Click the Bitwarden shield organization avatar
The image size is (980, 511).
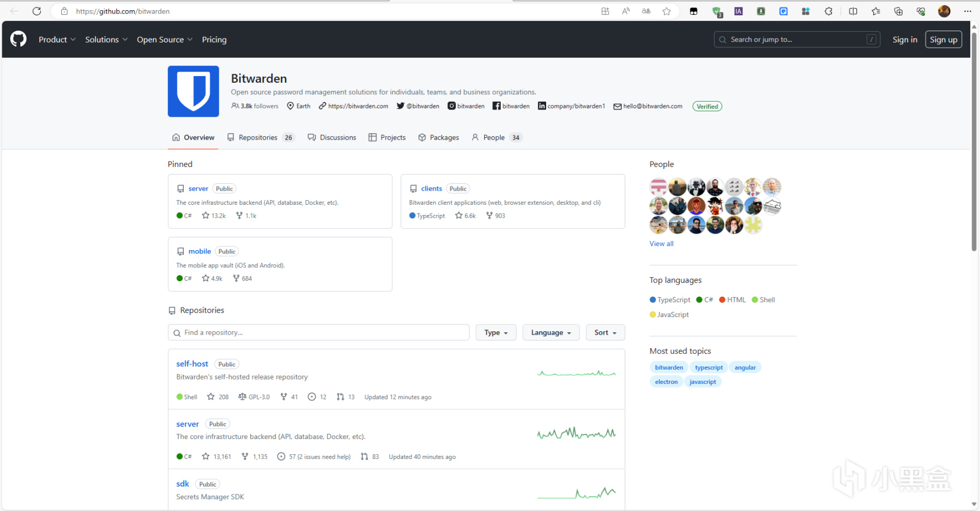(193, 91)
